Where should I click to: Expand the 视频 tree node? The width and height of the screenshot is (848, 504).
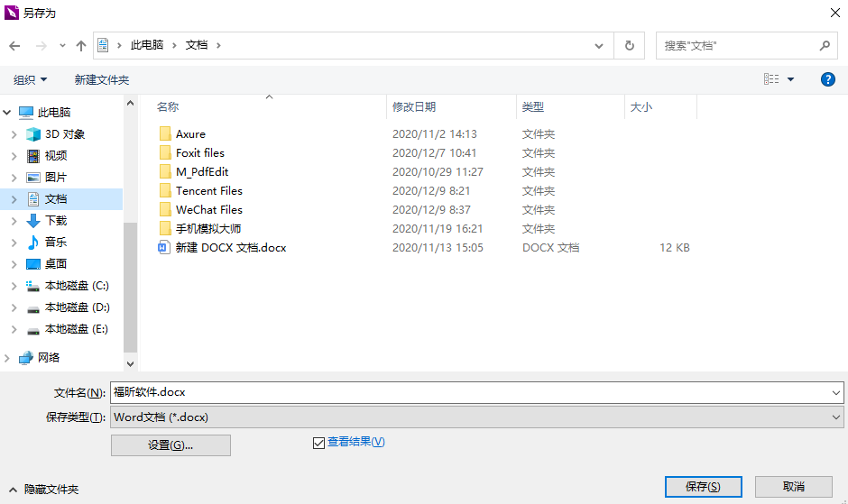14,156
